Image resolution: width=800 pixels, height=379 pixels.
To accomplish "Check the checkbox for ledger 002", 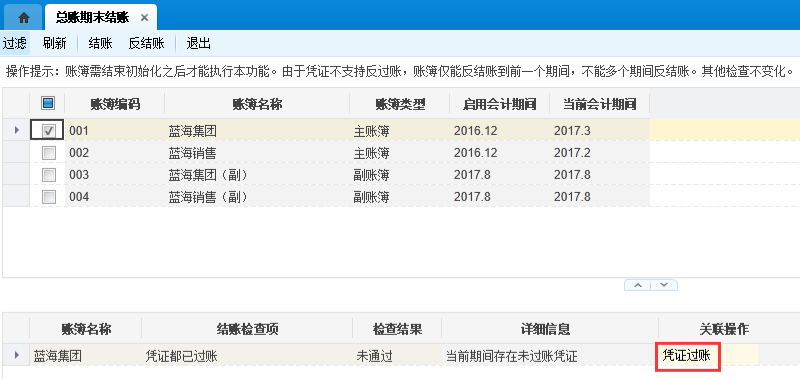I will point(48,153).
